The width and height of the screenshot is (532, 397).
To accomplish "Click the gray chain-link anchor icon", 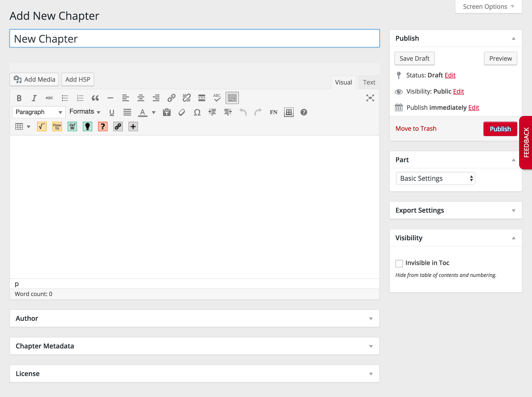I will coord(118,127).
